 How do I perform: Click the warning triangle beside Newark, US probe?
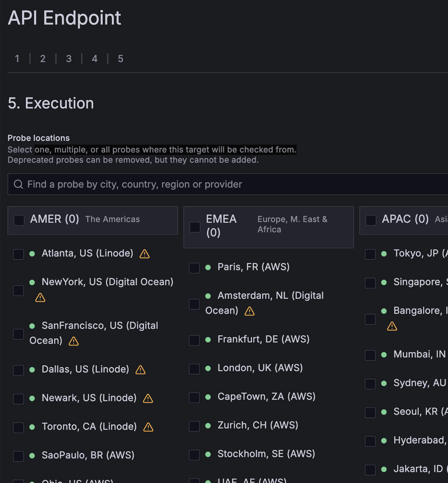(x=148, y=398)
